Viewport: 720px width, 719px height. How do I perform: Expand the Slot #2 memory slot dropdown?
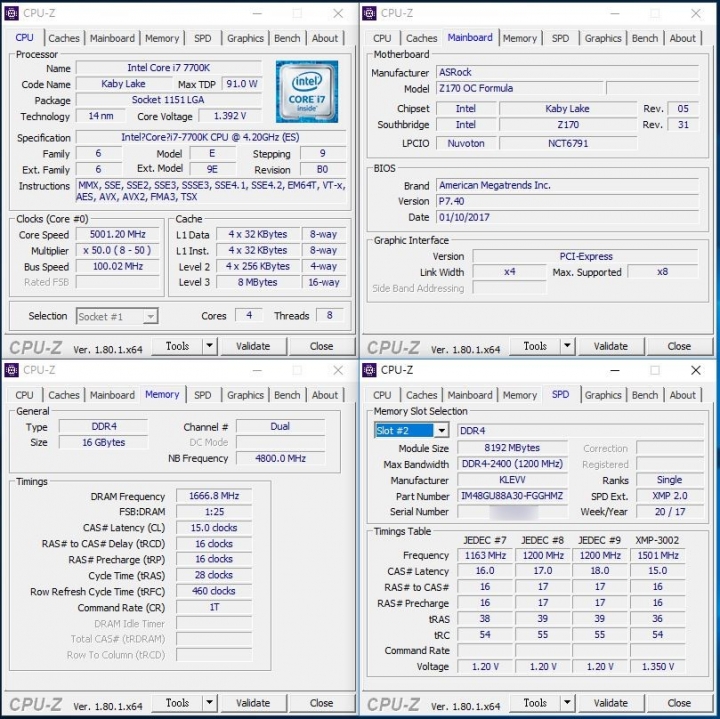coord(441,430)
